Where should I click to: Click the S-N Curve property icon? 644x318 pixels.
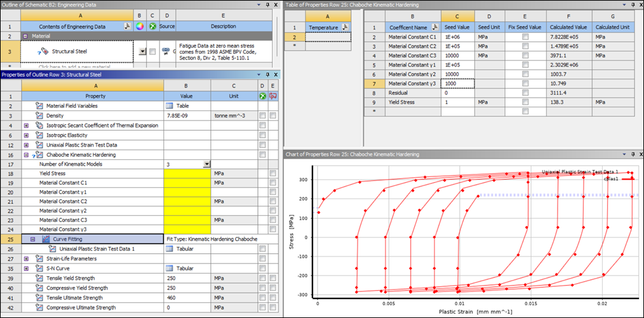(x=39, y=268)
